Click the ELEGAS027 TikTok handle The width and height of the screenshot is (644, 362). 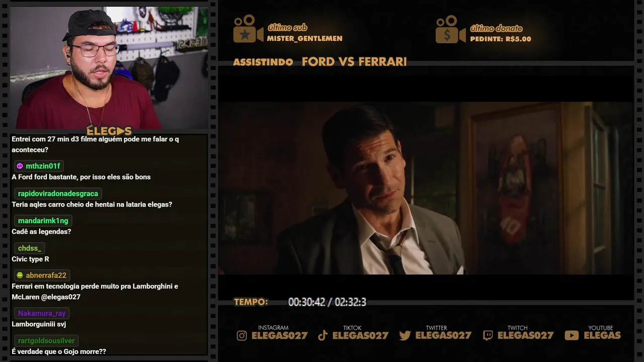[x=360, y=336]
